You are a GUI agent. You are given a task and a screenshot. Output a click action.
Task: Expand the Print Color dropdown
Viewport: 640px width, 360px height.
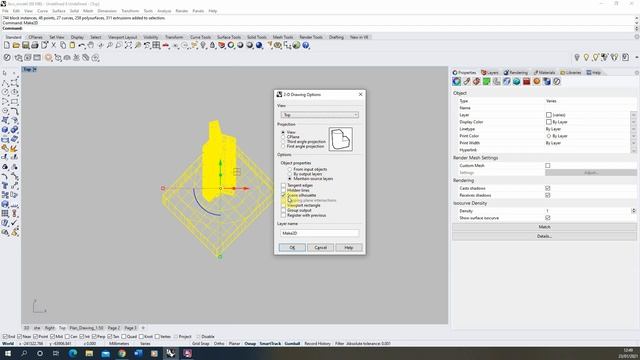coord(633,136)
